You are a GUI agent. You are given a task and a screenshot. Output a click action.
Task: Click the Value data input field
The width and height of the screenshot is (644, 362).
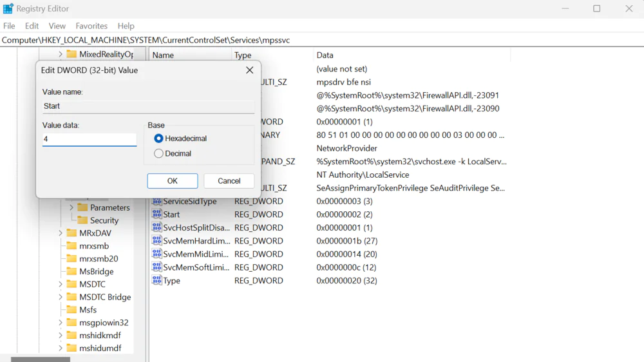(90, 139)
